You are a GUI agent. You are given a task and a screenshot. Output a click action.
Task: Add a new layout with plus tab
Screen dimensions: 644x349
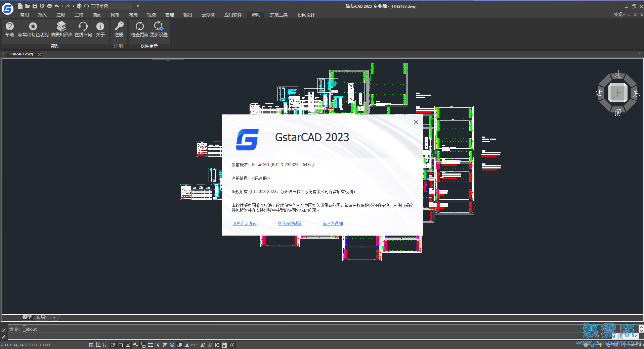tap(54, 317)
